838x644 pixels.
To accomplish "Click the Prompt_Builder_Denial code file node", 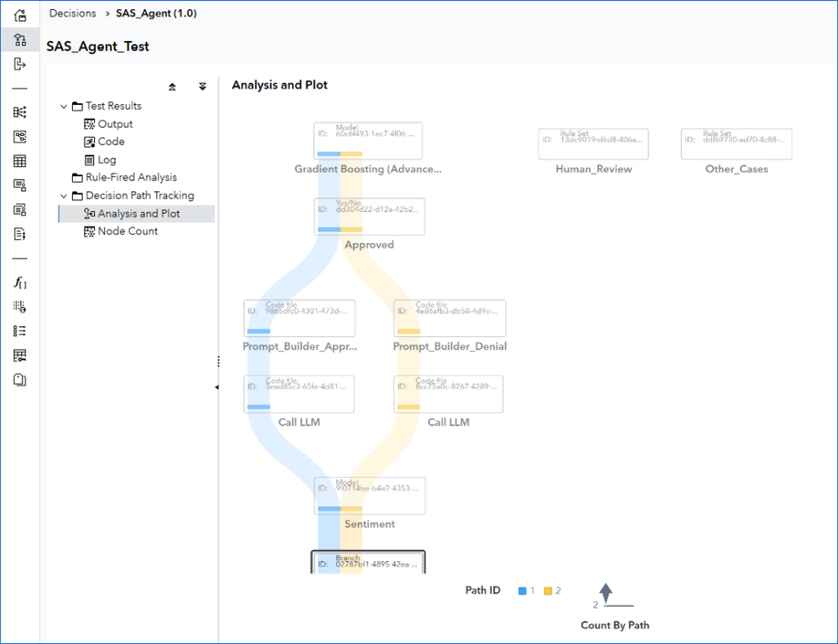I will click(x=450, y=318).
